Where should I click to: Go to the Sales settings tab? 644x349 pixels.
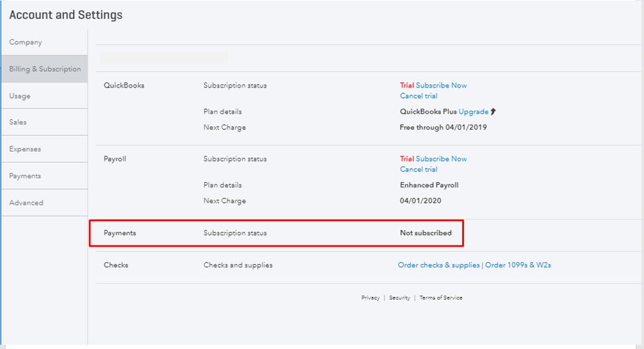point(18,122)
